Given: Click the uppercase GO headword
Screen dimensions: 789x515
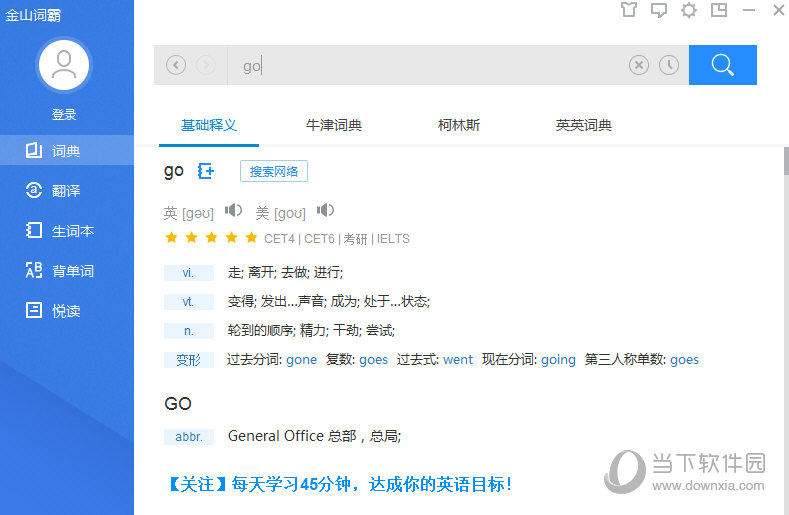Looking at the screenshot, I should point(178,404).
